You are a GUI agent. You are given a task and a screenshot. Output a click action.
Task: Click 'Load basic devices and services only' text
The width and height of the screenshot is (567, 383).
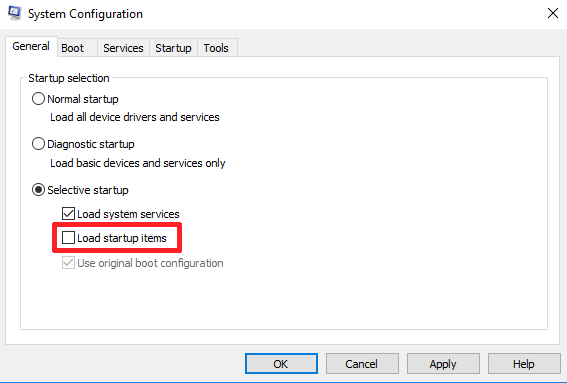pos(138,163)
